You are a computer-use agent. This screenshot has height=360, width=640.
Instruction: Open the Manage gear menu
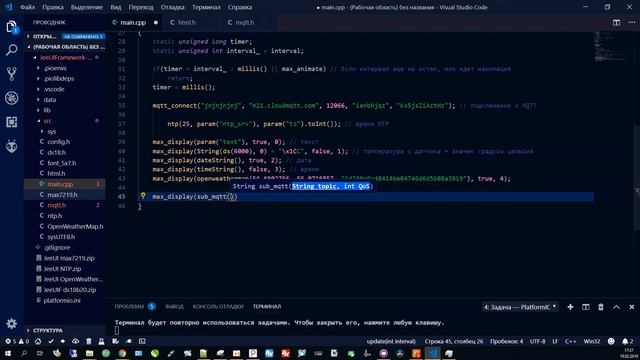pyautogui.click(x=11, y=324)
